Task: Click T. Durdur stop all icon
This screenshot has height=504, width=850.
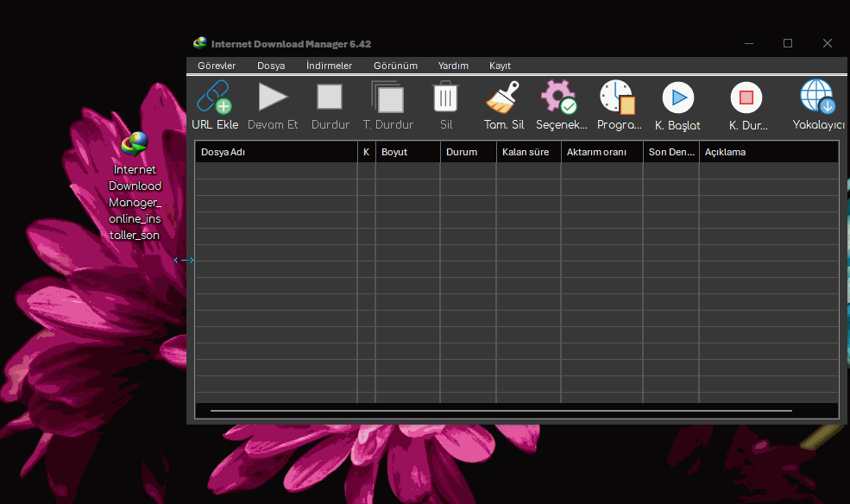Action: [x=387, y=98]
